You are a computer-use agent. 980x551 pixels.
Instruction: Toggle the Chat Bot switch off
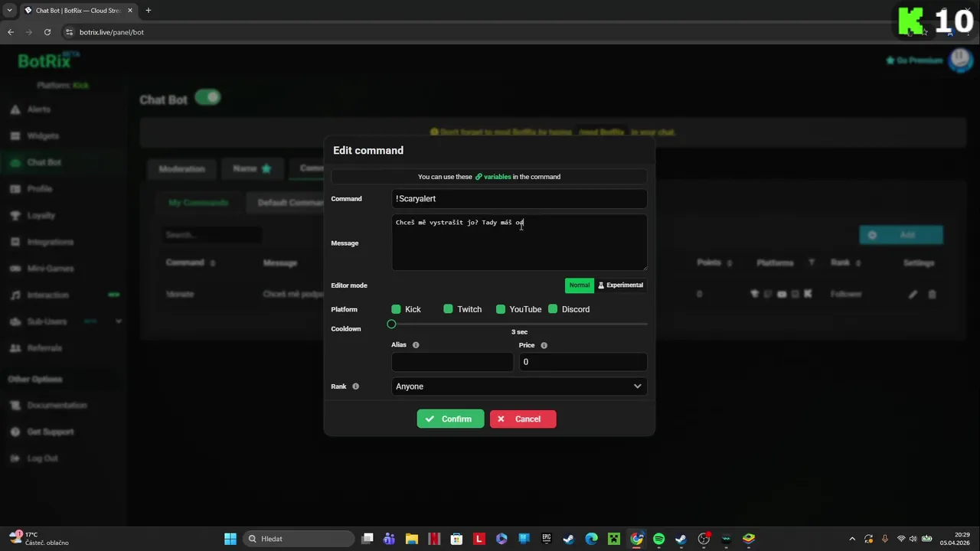[x=207, y=98]
